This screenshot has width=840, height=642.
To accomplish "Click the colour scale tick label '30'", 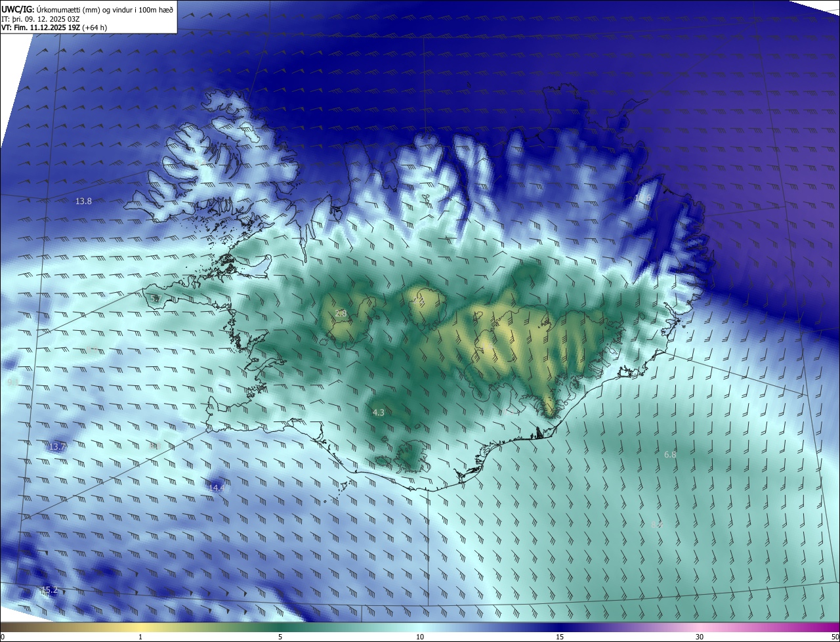I will [700, 637].
